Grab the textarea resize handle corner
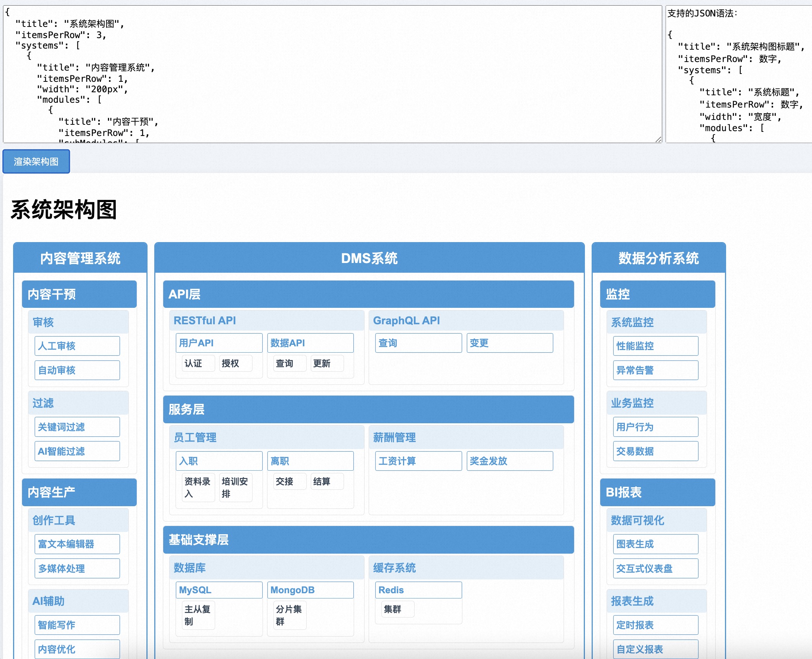Image resolution: width=812 pixels, height=659 pixels. (x=658, y=140)
